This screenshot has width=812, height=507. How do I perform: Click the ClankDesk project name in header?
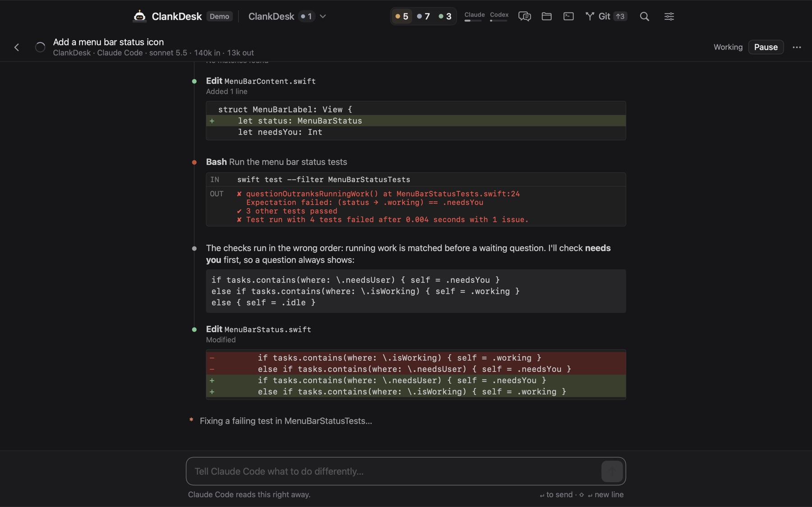[271, 16]
